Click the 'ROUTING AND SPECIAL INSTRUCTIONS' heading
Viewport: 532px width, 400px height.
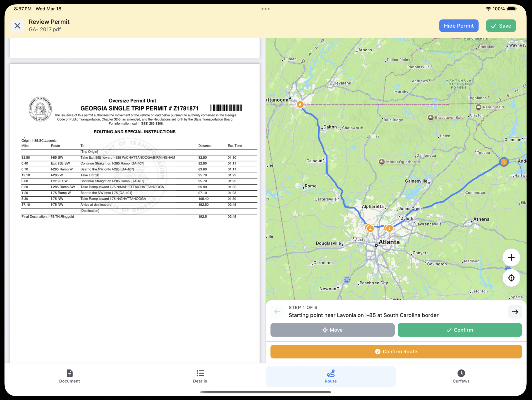(x=135, y=132)
